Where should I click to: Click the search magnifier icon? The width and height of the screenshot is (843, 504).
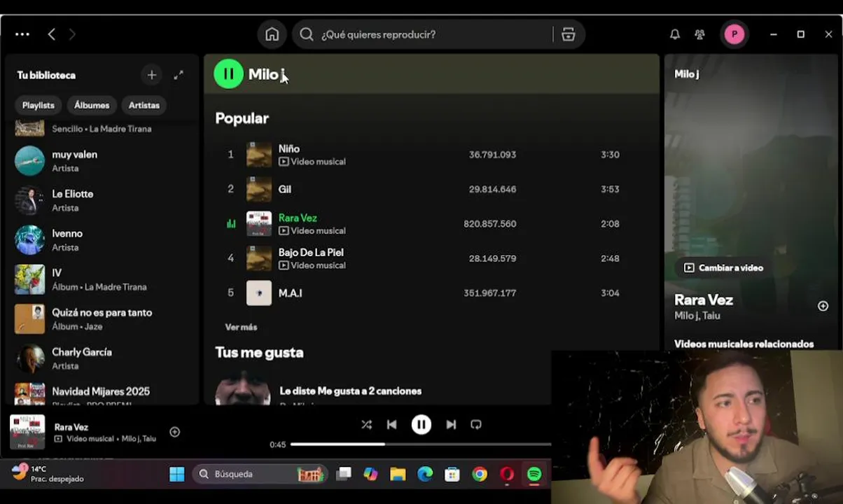[306, 34]
